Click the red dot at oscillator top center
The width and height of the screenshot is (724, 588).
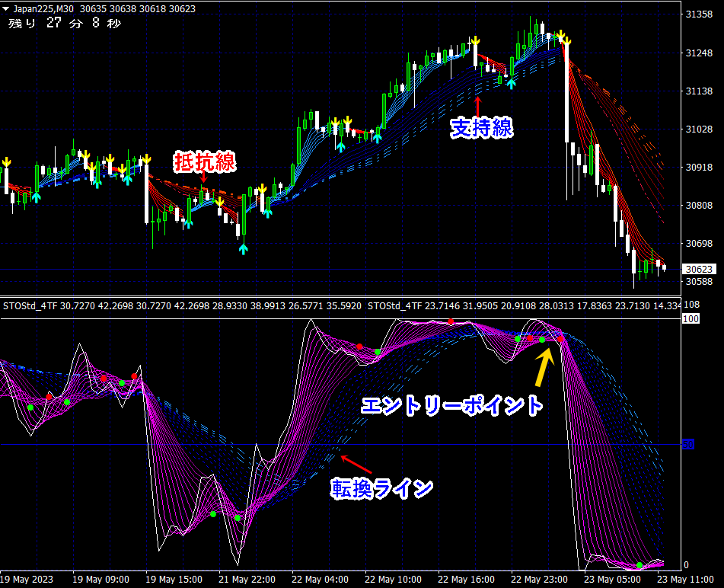tap(451, 322)
